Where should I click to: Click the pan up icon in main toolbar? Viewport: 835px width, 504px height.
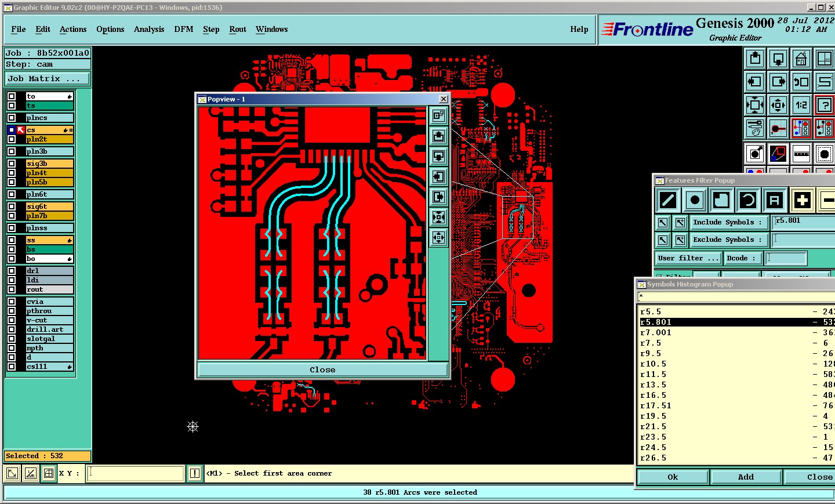[755, 59]
